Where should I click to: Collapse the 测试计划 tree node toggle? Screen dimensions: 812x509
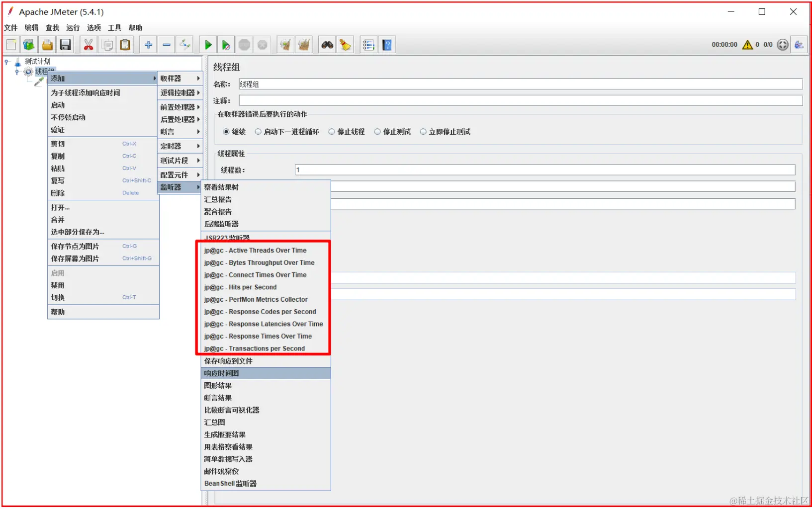click(7, 62)
